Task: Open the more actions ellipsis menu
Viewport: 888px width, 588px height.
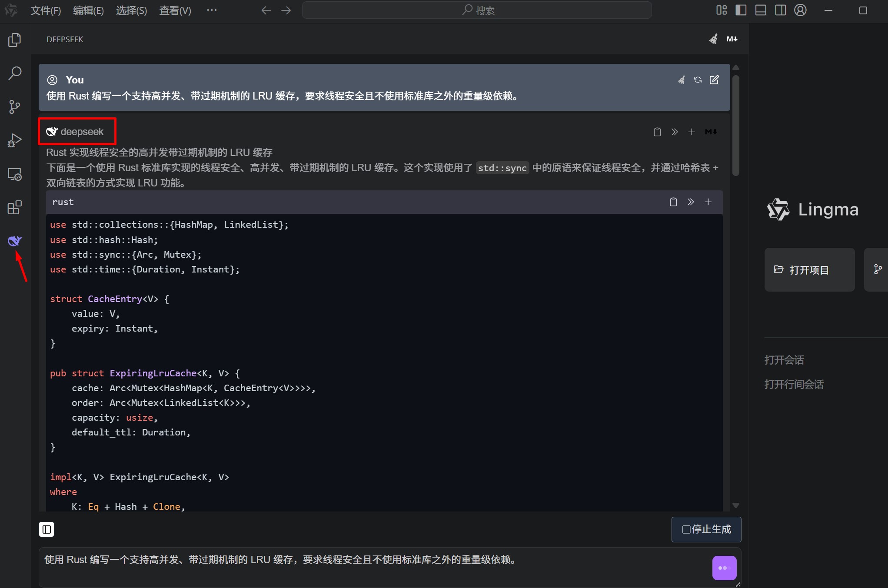Action: [212, 10]
